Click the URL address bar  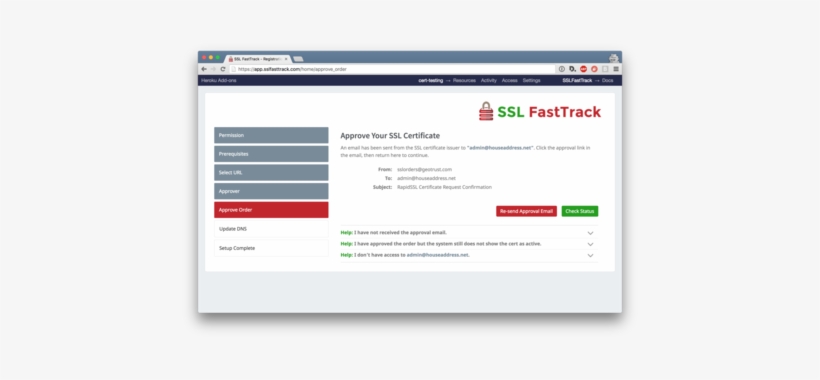coord(392,69)
